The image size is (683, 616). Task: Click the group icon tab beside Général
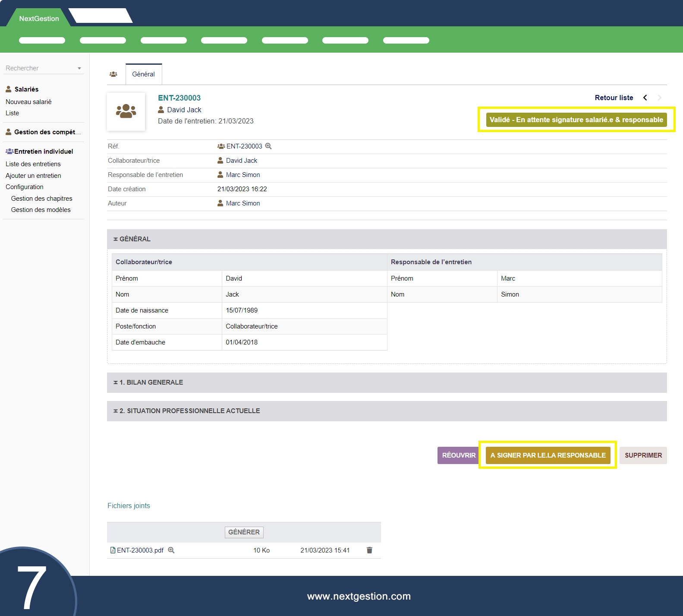pos(113,74)
